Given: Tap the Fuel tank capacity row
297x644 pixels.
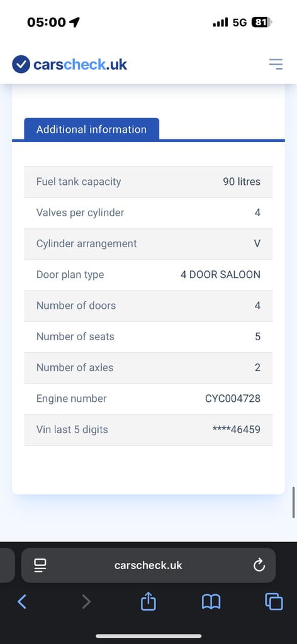Looking at the screenshot, I should [x=148, y=182].
